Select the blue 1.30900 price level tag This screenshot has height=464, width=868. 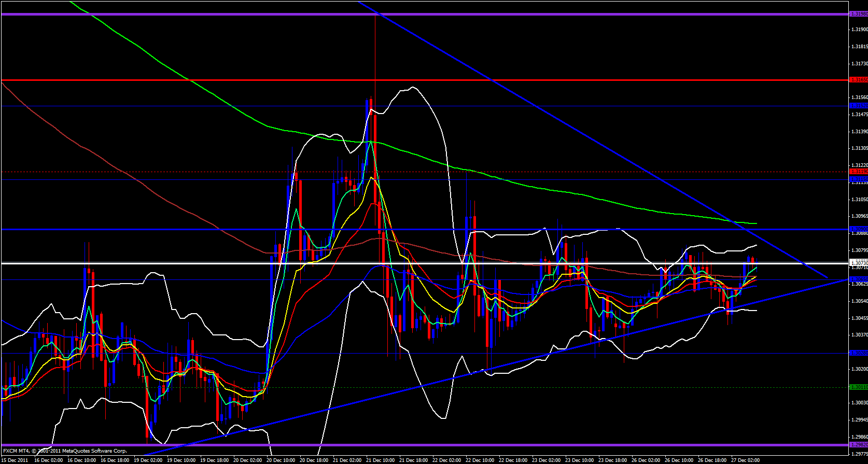pyautogui.click(x=858, y=229)
